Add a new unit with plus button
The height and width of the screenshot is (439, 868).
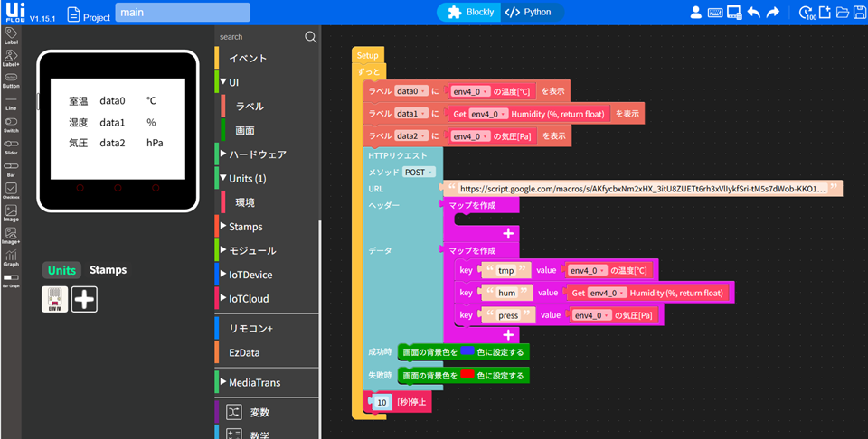point(84,300)
